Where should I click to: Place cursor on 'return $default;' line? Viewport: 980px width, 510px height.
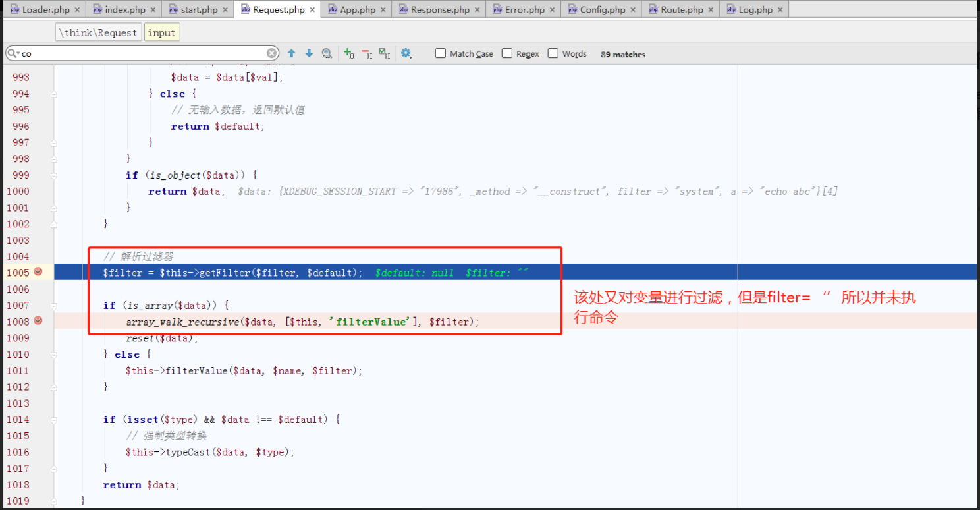(x=218, y=126)
